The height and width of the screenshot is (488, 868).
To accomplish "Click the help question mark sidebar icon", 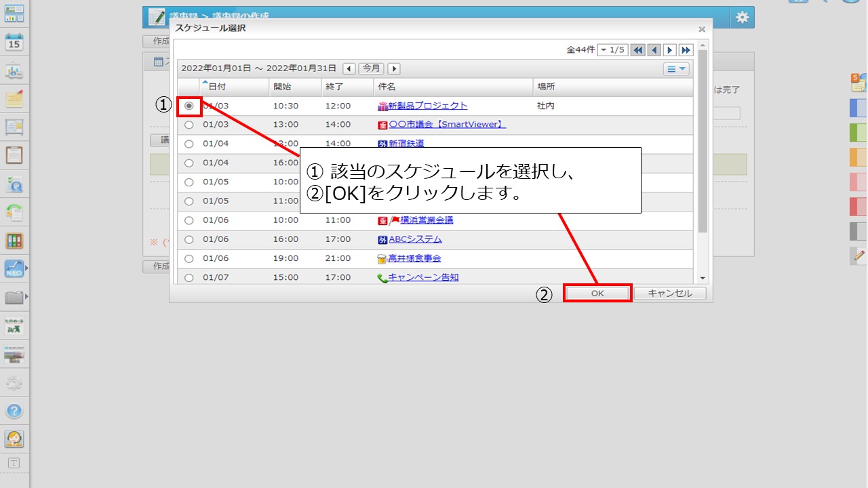I will point(14,411).
